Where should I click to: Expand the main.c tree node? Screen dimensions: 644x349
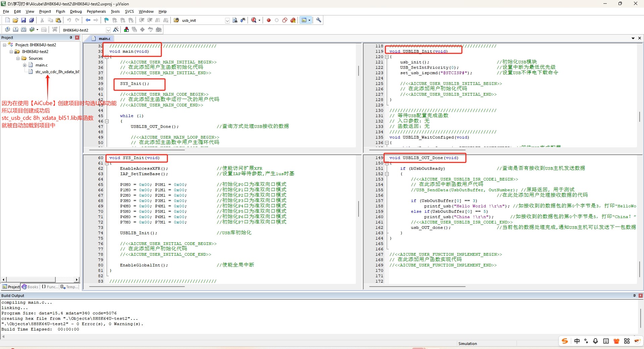24,65
